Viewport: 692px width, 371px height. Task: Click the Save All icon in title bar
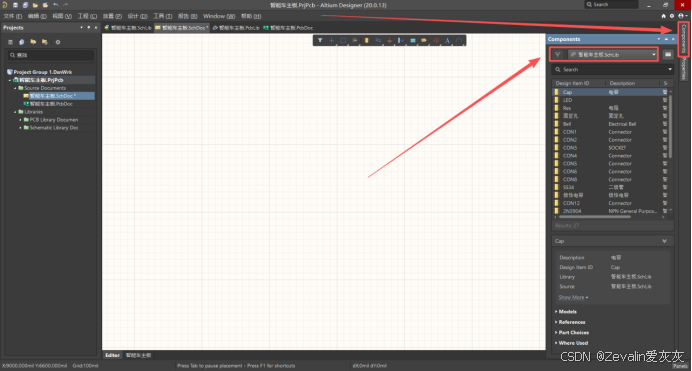click(25, 5)
